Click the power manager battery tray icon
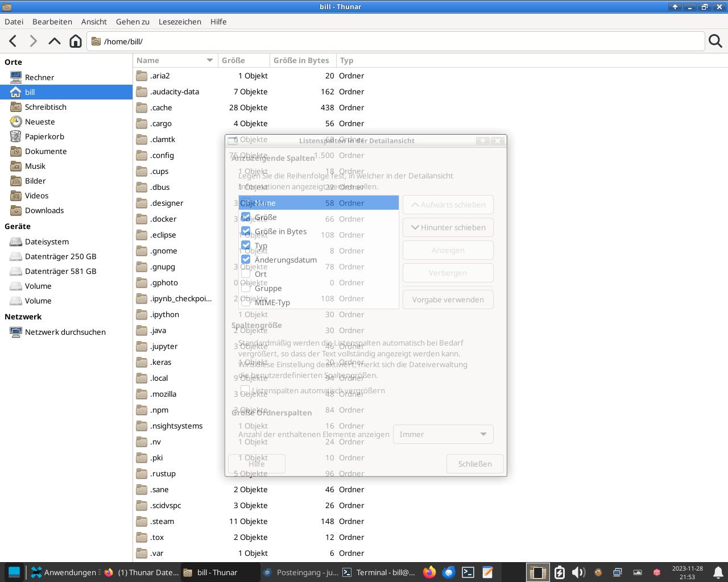 [559, 572]
